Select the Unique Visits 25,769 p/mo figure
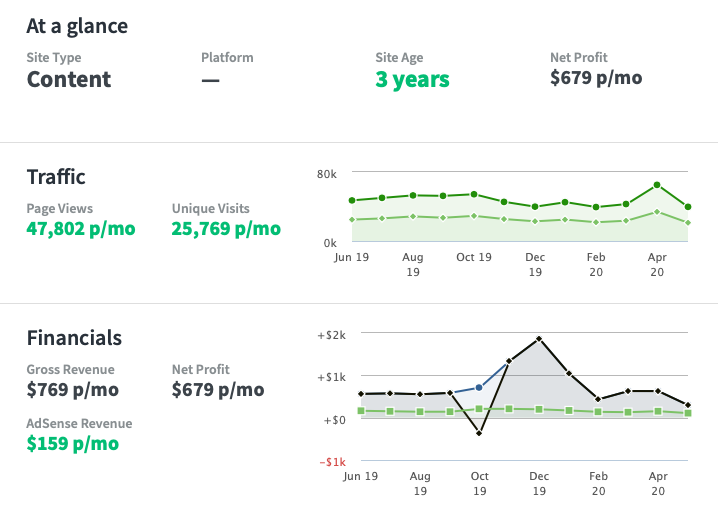This screenshot has height=519, width=718. click(x=226, y=229)
